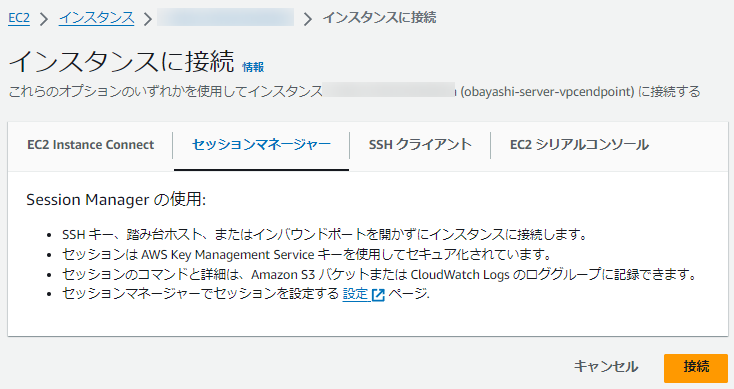The width and height of the screenshot is (734, 389).
Task: Click the インスタンスに接続 page title
Action: coord(121,61)
